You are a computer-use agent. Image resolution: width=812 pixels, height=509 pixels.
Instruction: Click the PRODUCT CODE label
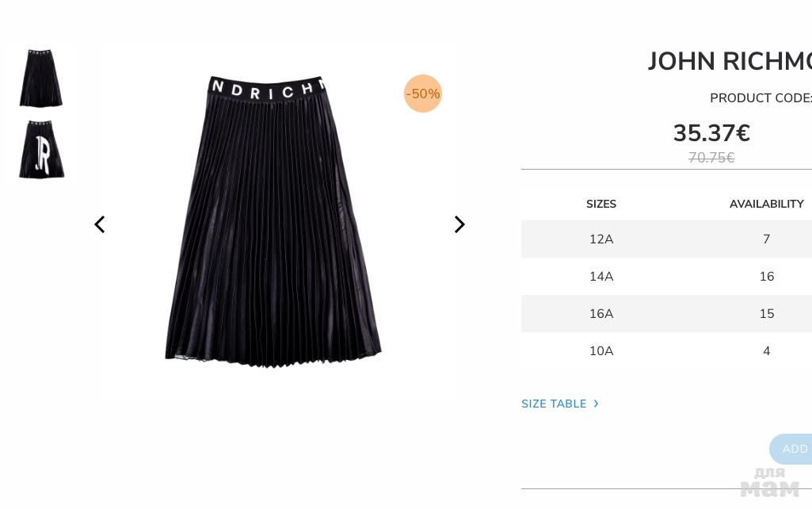pyautogui.click(x=761, y=98)
